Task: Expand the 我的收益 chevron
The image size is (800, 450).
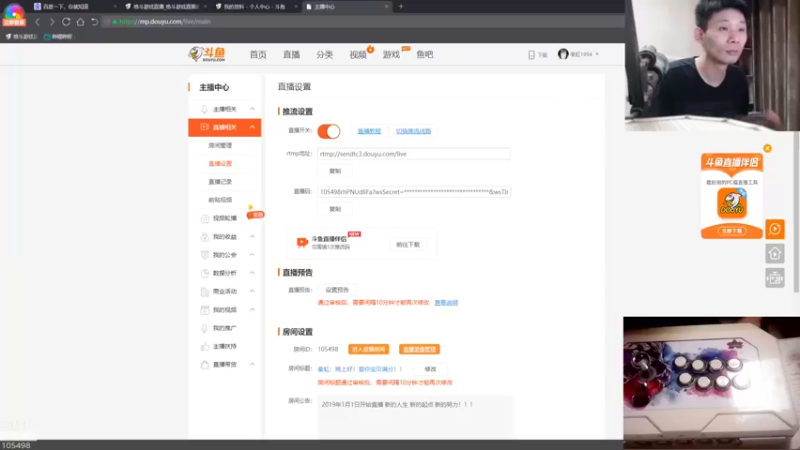Action: [x=252, y=237]
